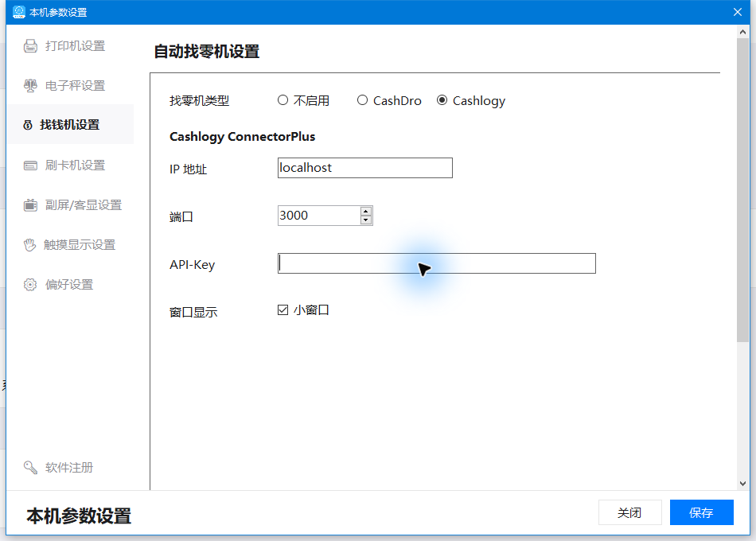The width and height of the screenshot is (756, 541).
Task: Click the API-Key label
Action: pos(192,265)
